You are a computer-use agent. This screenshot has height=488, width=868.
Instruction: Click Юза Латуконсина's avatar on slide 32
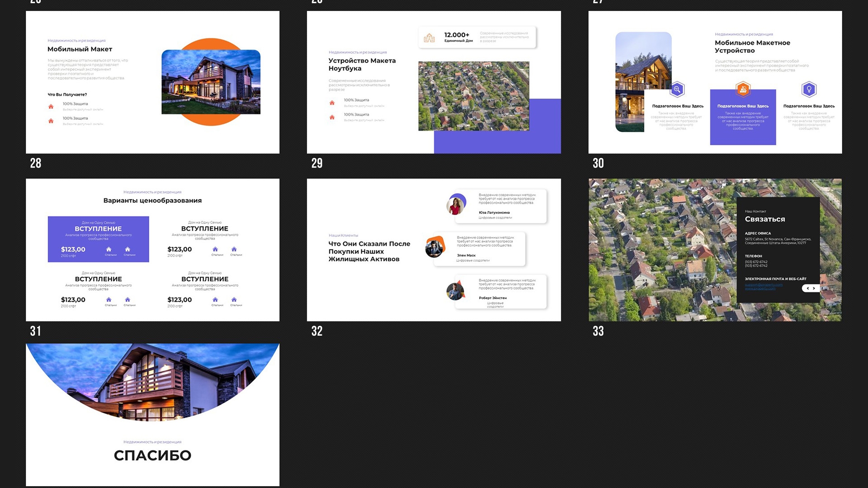(x=456, y=204)
